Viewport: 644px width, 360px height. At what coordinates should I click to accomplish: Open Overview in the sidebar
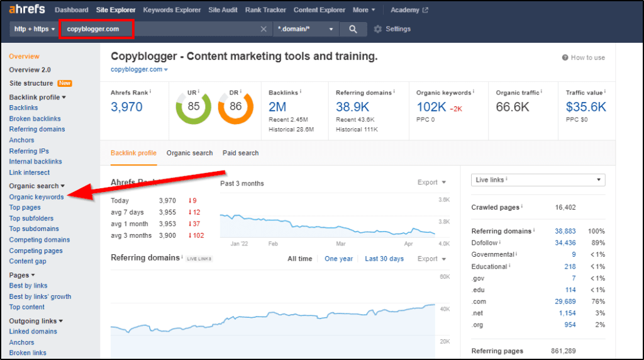point(25,56)
